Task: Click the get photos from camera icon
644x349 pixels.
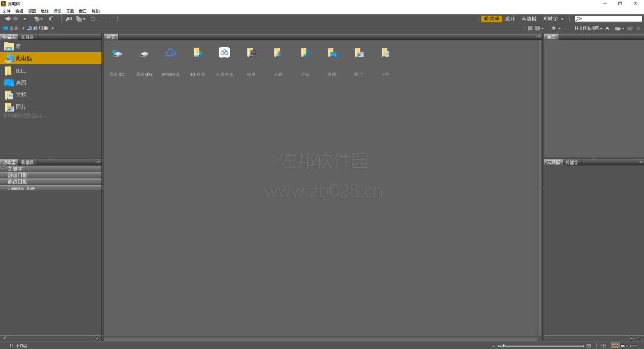Action: coord(69,19)
